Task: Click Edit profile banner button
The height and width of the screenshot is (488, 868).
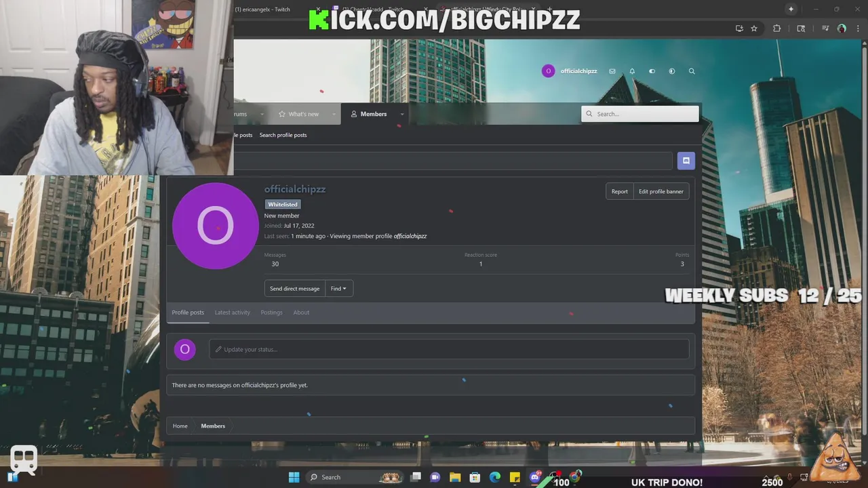Action: pos(661,191)
